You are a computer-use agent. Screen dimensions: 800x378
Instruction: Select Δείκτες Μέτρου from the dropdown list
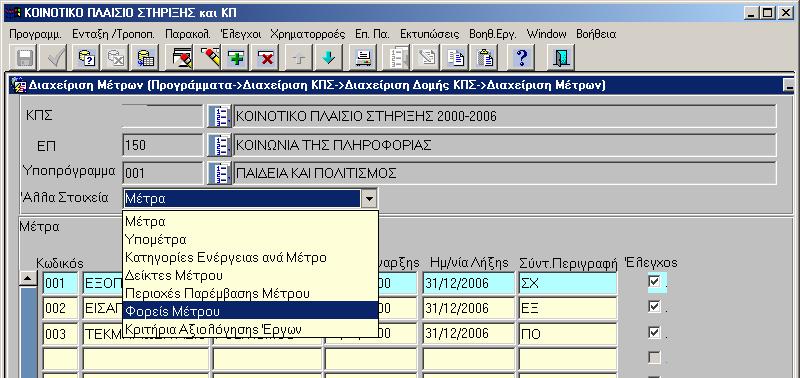pos(251,275)
